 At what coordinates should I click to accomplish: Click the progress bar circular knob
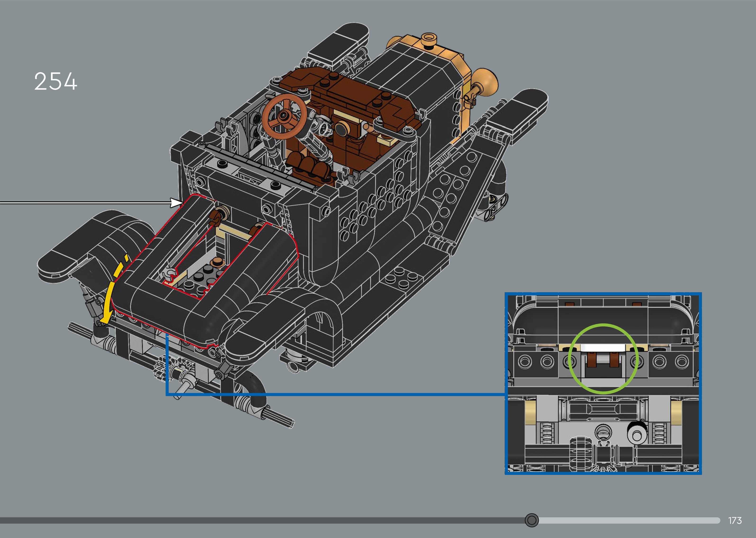point(531,520)
